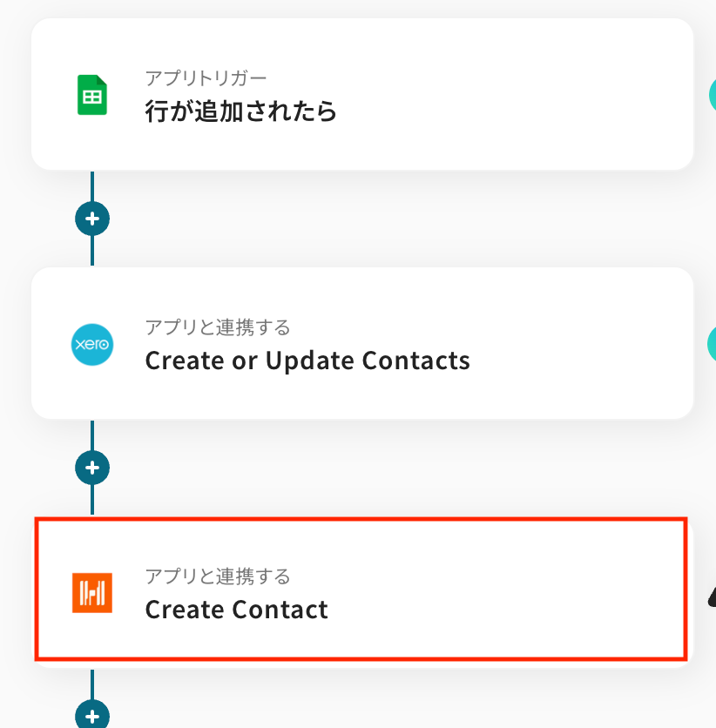Click the アプリトリガー label
The height and width of the screenshot is (728, 716).
[206, 78]
